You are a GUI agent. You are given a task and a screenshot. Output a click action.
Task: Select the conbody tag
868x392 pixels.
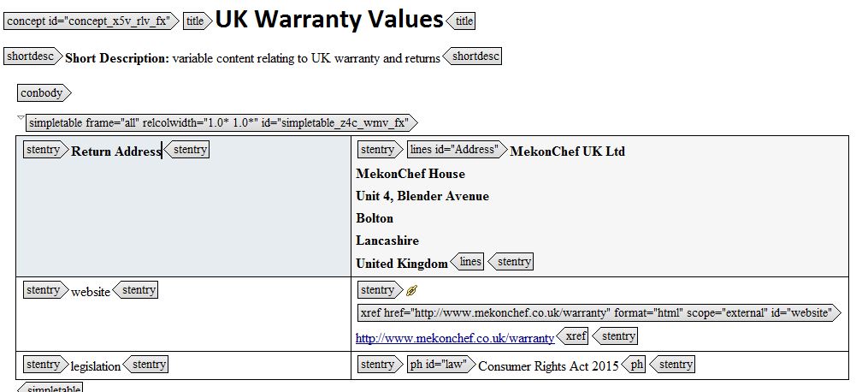[44, 92]
